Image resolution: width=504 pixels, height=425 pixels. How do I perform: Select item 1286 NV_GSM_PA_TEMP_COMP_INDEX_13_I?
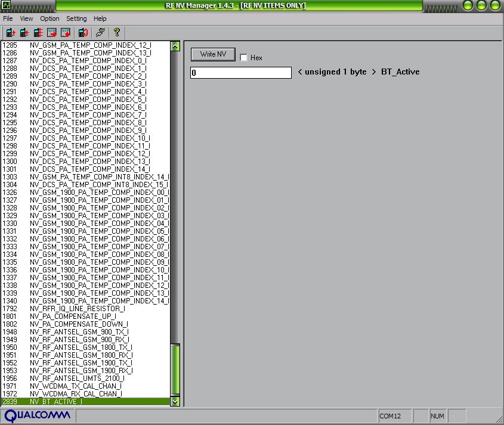coord(85,53)
